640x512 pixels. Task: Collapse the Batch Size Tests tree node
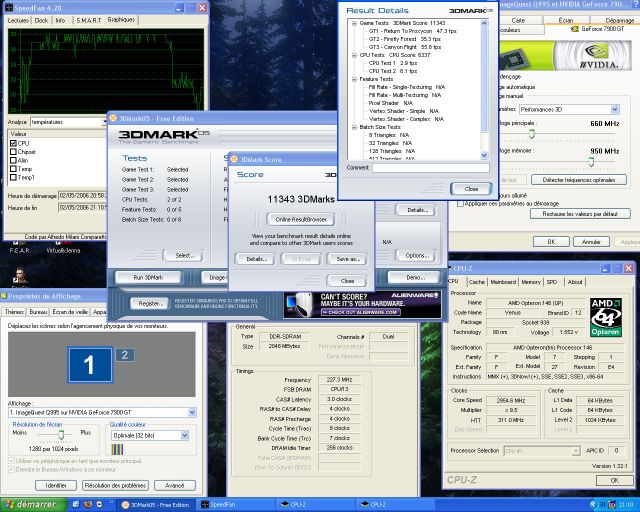pyautogui.click(x=354, y=127)
